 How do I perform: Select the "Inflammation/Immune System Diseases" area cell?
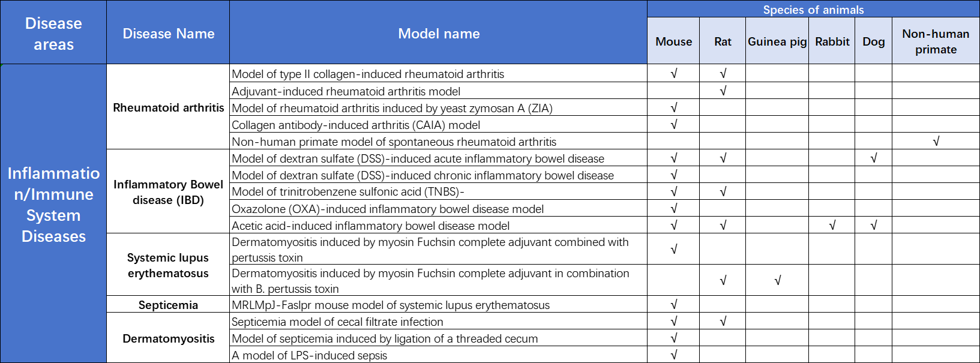[53, 205]
